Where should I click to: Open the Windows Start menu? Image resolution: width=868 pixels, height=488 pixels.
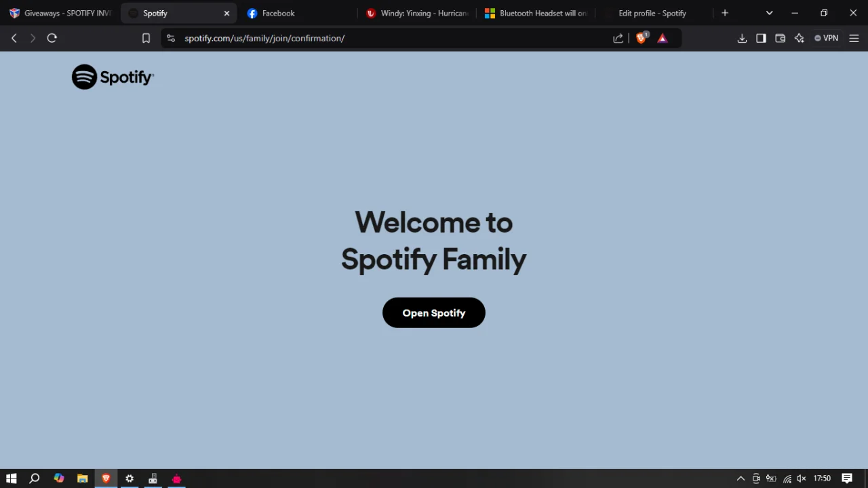tap(12, 479)
